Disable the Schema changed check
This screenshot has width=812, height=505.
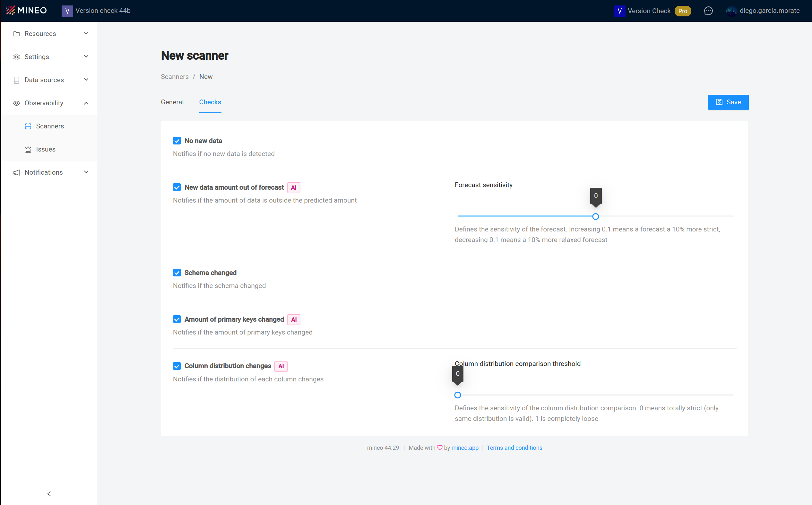tap(177, 273)
